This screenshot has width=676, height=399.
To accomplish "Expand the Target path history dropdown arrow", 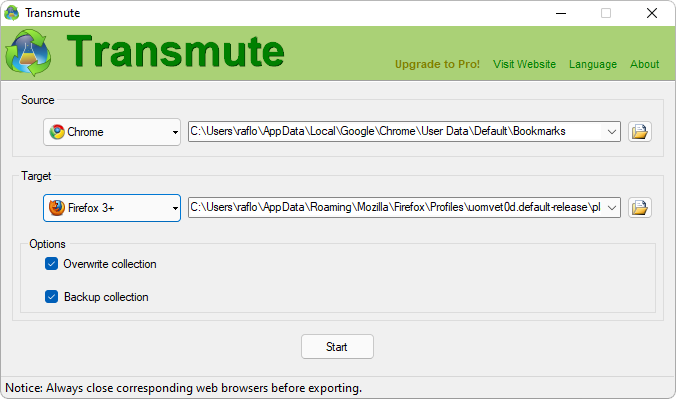I will point(611,207).
